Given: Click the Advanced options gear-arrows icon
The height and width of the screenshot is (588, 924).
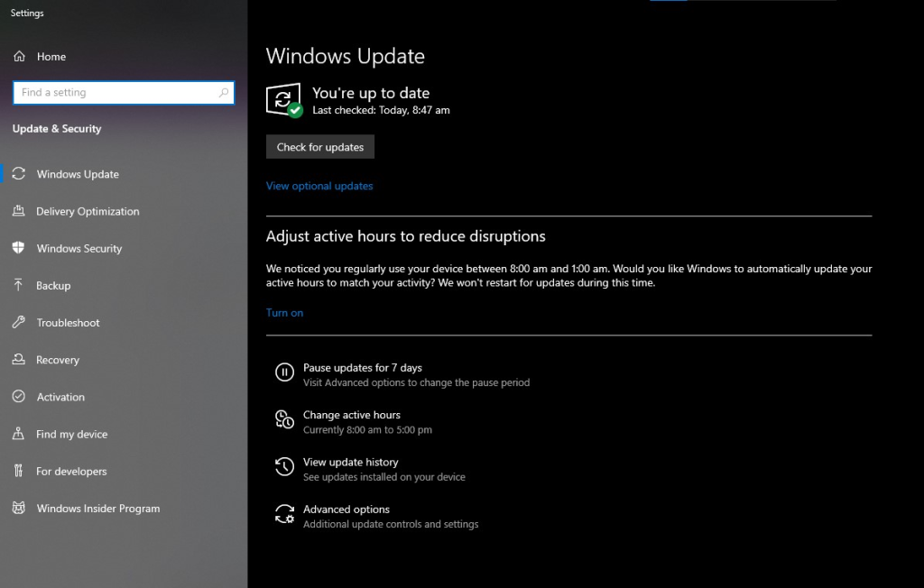Looking at the screenshot, I should [x=284, y=514].
